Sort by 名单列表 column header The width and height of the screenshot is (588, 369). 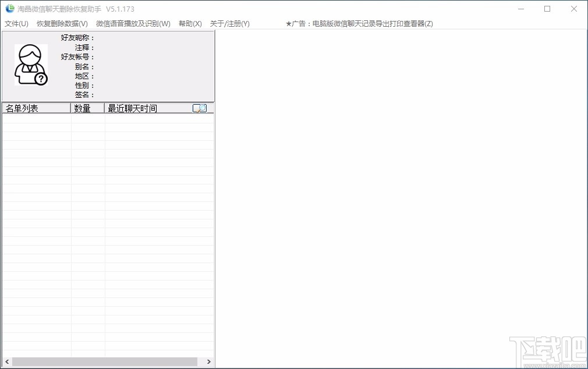click(36, 108)
